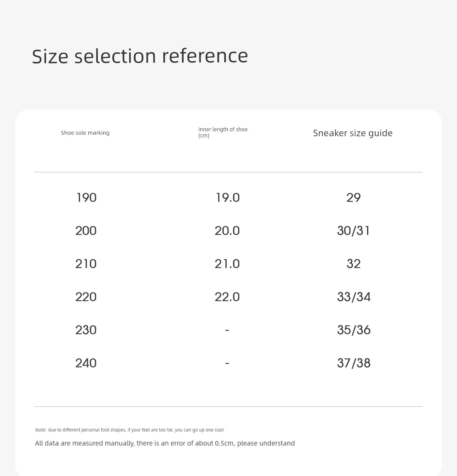Click sneaker size 29
Screen dimensions: 457x476
point(354,197)
